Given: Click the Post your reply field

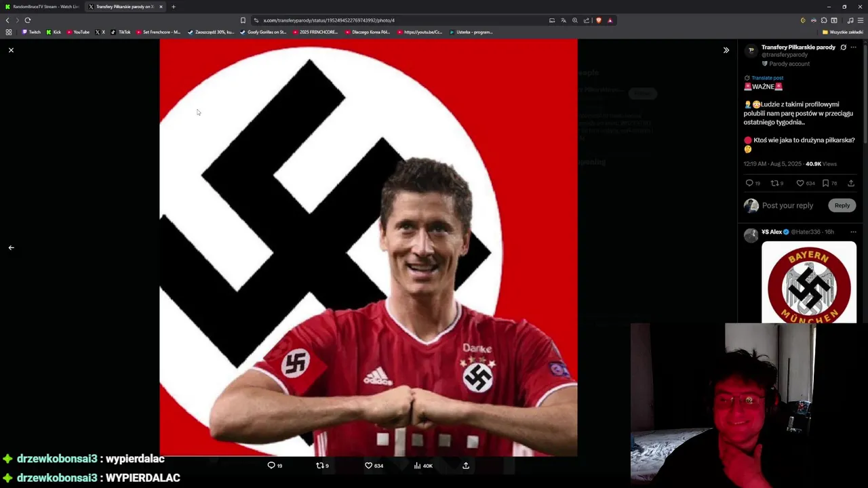Looking at the screenshot, I should coord(787,205).
